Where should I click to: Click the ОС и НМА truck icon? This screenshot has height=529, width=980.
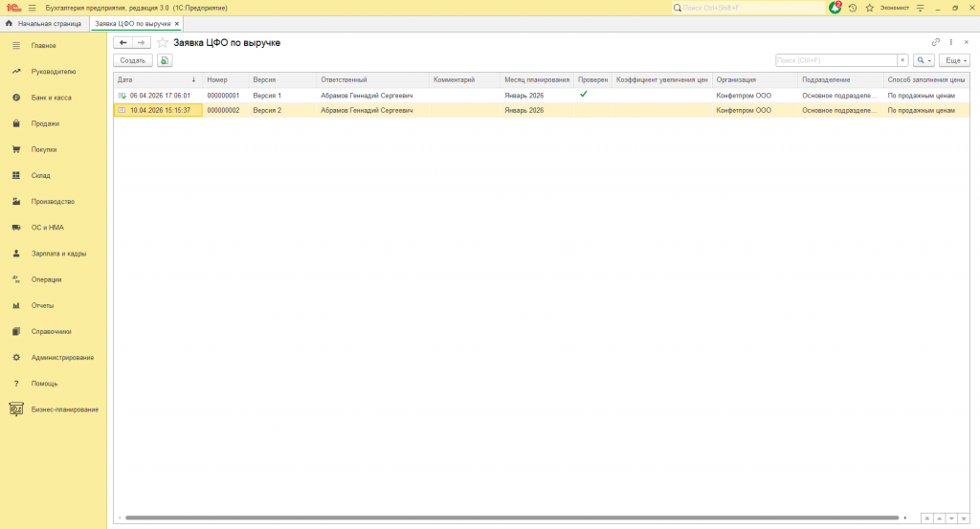pyautogui.click(x=16, y=228)
